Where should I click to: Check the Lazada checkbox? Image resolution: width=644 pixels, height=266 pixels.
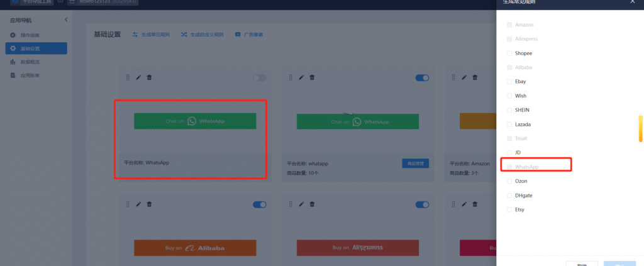(x=509, y=125)
